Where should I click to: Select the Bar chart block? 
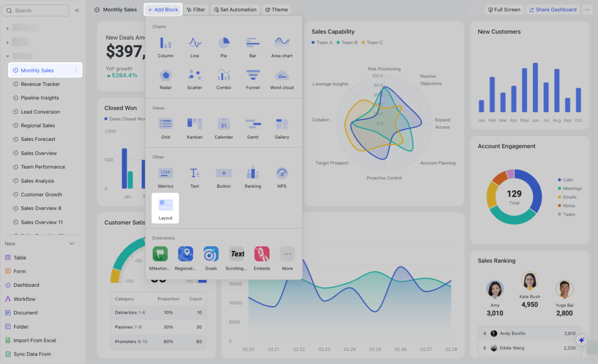click(253, 47)
